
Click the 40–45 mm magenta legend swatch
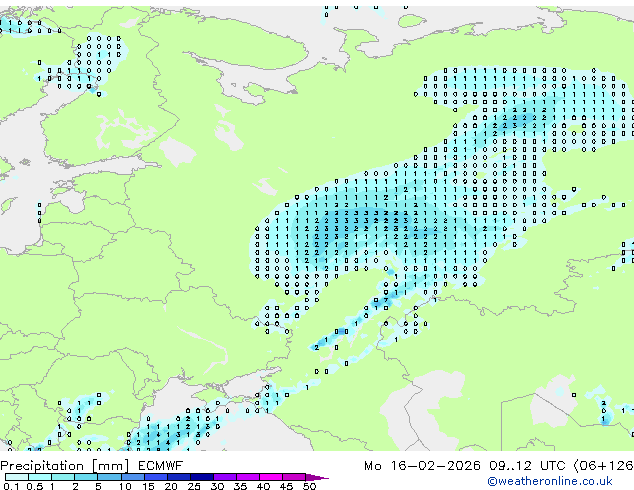coord(271,477)
